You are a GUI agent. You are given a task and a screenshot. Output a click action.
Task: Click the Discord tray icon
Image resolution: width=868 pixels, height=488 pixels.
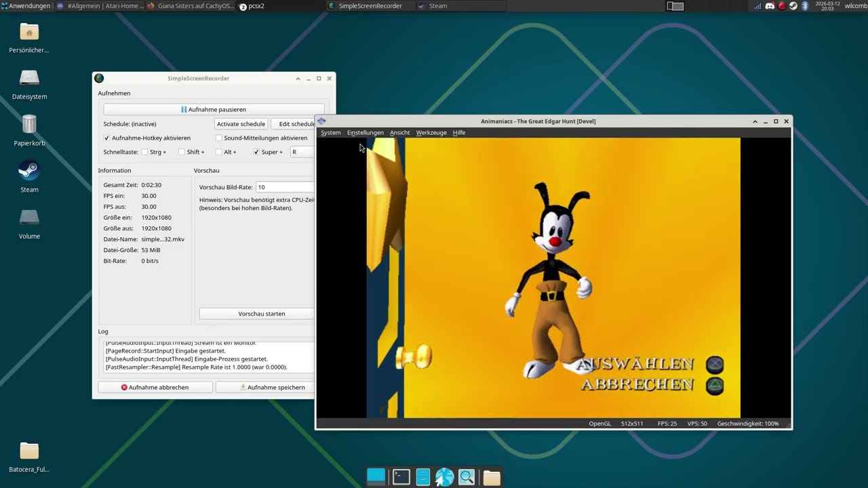770,6
